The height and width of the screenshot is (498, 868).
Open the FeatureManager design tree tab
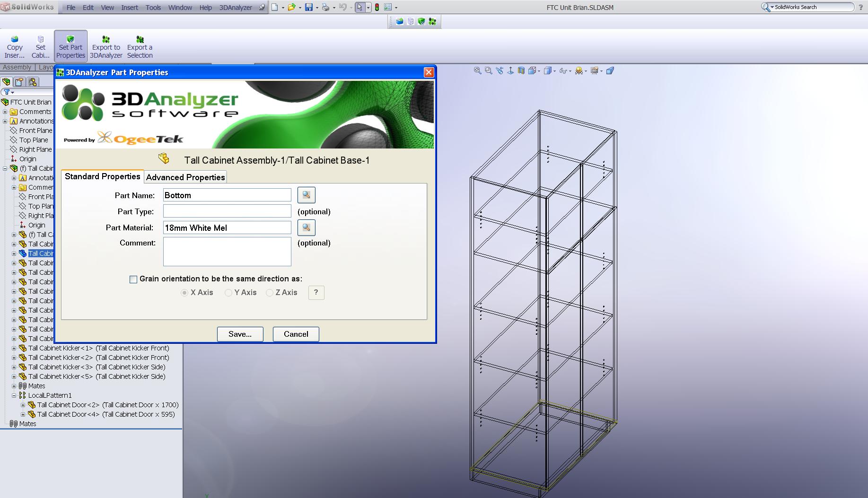7,82
